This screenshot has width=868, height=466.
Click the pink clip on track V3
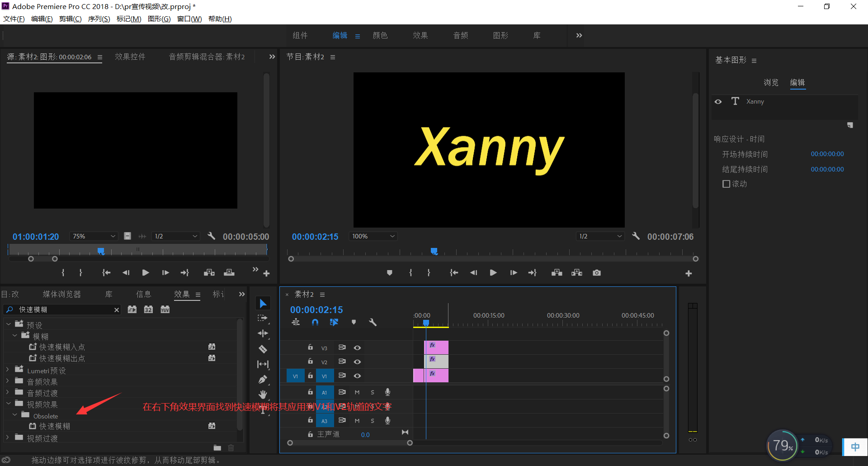click(x=436, y=347)
